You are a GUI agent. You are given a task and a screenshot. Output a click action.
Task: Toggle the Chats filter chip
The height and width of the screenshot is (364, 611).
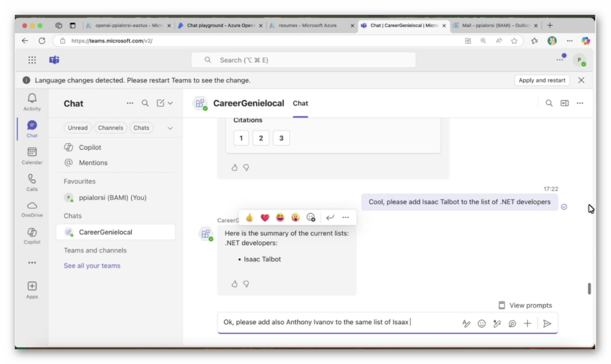pos(141,128)
